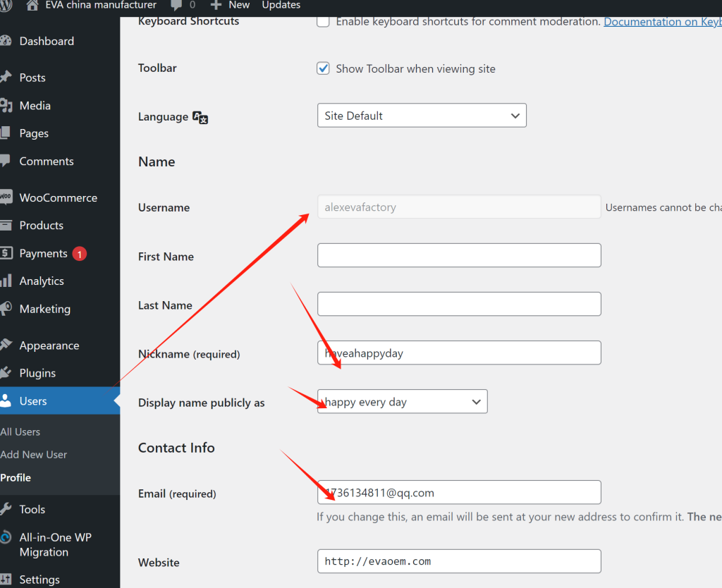Viewport: 722px width, 588px height.
Task: Click the Payments dollar icon
Action: 6,253
